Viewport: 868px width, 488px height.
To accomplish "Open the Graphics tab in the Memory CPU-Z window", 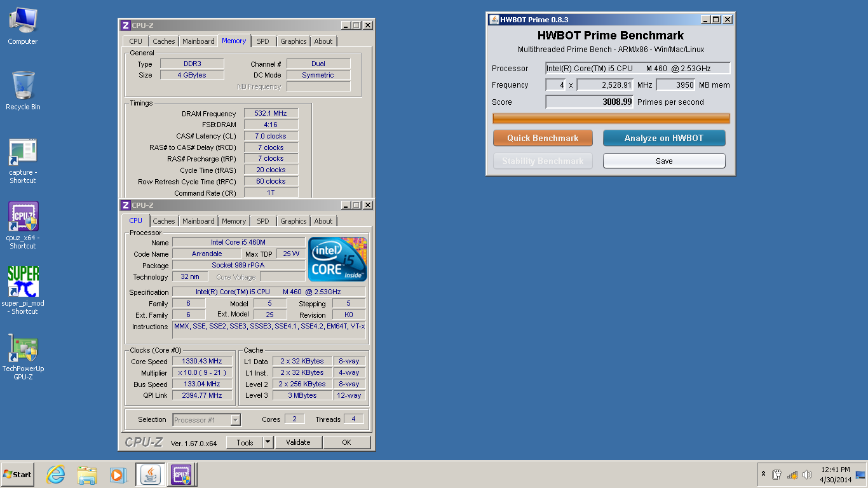I will [294, 41].
